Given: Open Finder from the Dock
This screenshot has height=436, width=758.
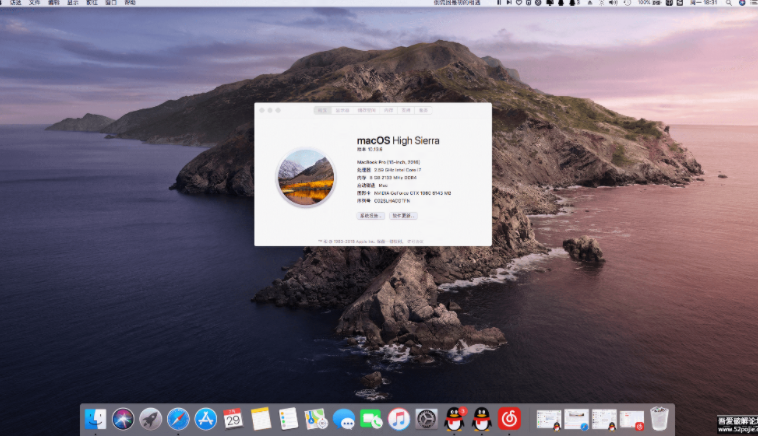Looking at the screenshot, I should 96,419.
